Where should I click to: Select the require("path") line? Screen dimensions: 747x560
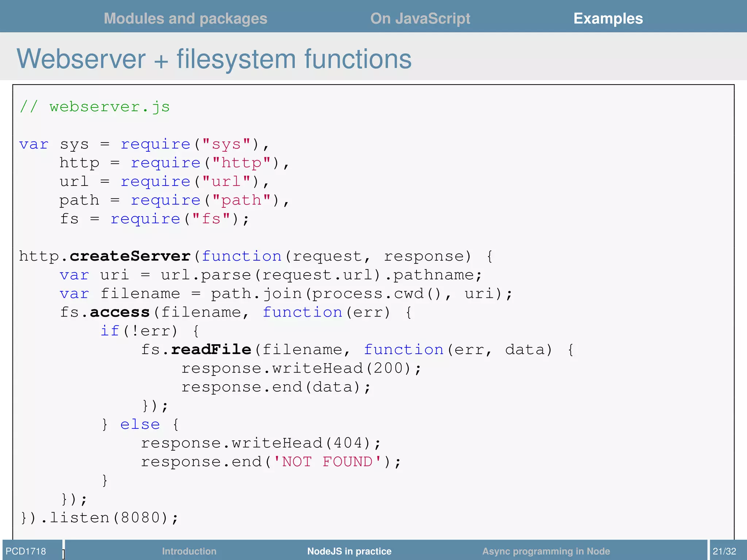click(175, 200)
